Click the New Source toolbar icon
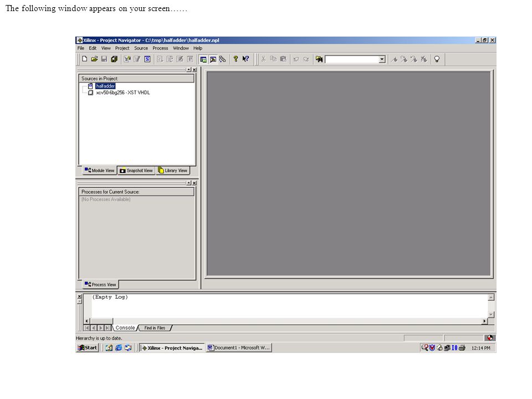Viewport: 532px width, 399px height. pyautogui.click(x=127, y=59)
